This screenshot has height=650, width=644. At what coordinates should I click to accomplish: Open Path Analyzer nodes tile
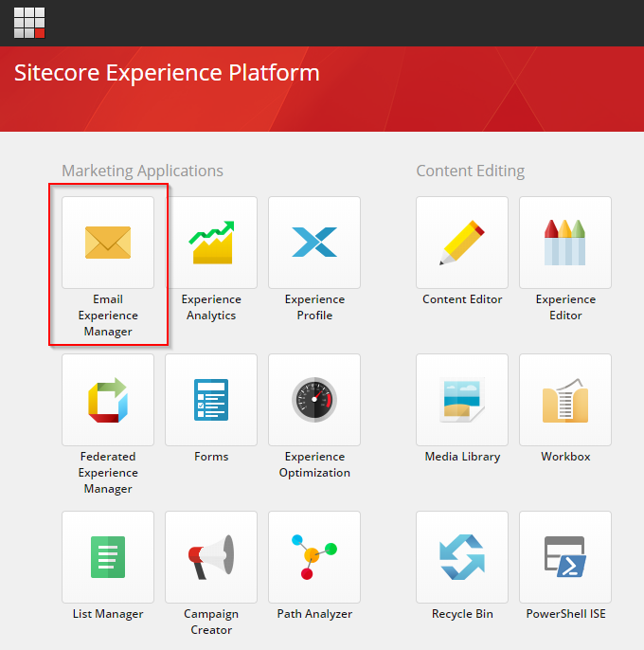314,557
